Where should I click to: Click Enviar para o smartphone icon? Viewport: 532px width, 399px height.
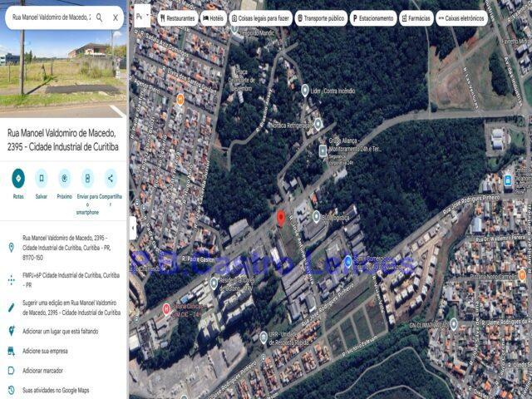point(87,178)
